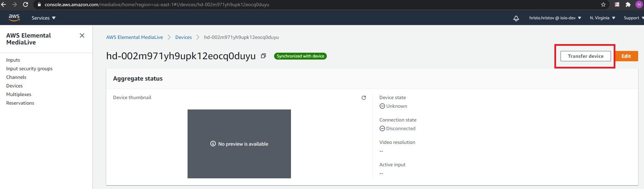Close the AWS Elemental MediaLive sidebar
This screenshot has width=644, height=189.
pyautogui.click(x=82, y=35)
